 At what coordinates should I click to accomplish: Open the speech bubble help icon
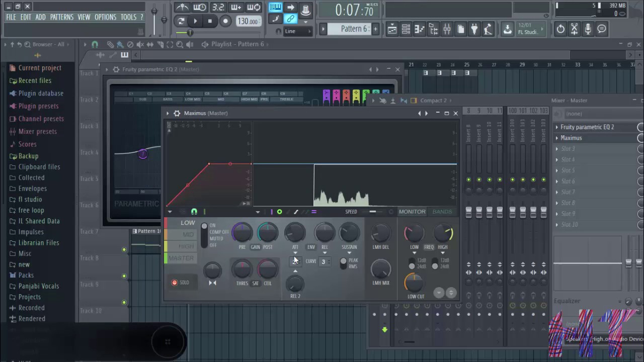pos(602,29)
